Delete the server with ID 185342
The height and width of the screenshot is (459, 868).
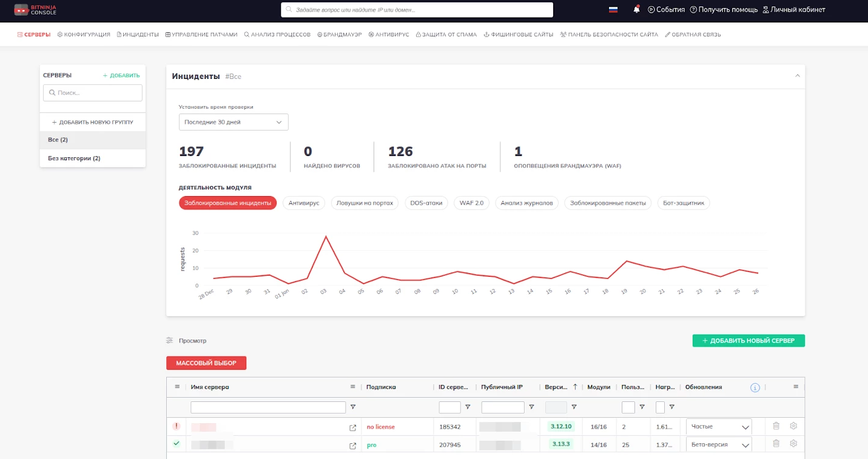click(x=776, y=426)
